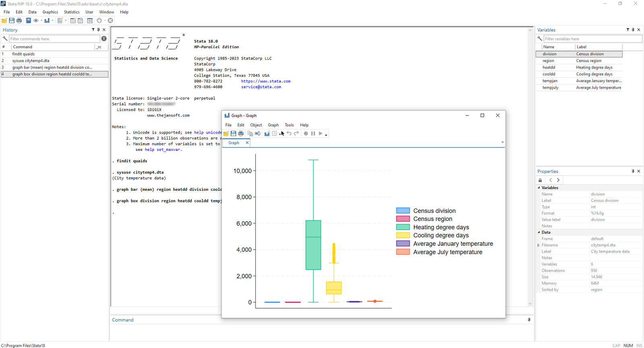Click the Heating degree days legend swatch
This screenshot has height=348, width=644.
click(x=403, y=227)
